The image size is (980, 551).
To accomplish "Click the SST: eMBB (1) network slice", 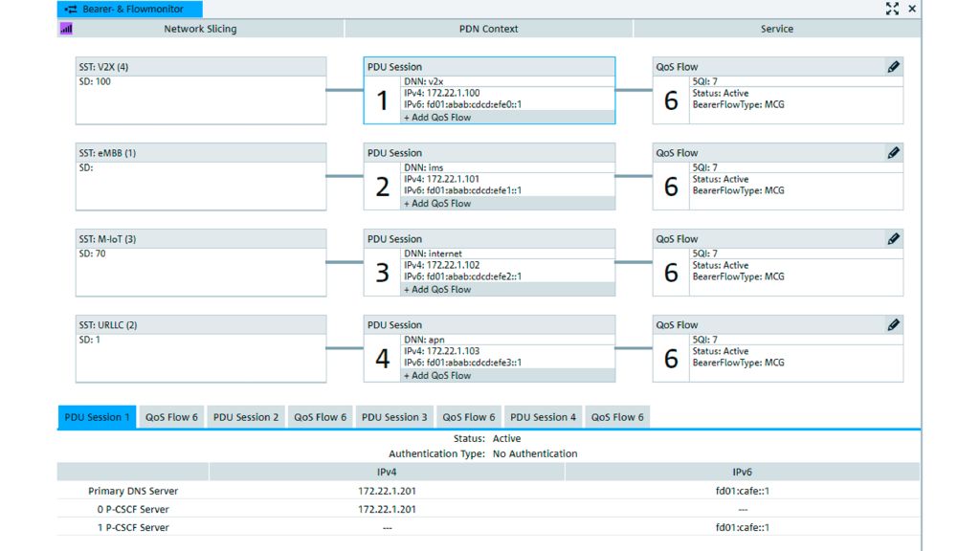I will pyautogui.click(x=201, y=177).
